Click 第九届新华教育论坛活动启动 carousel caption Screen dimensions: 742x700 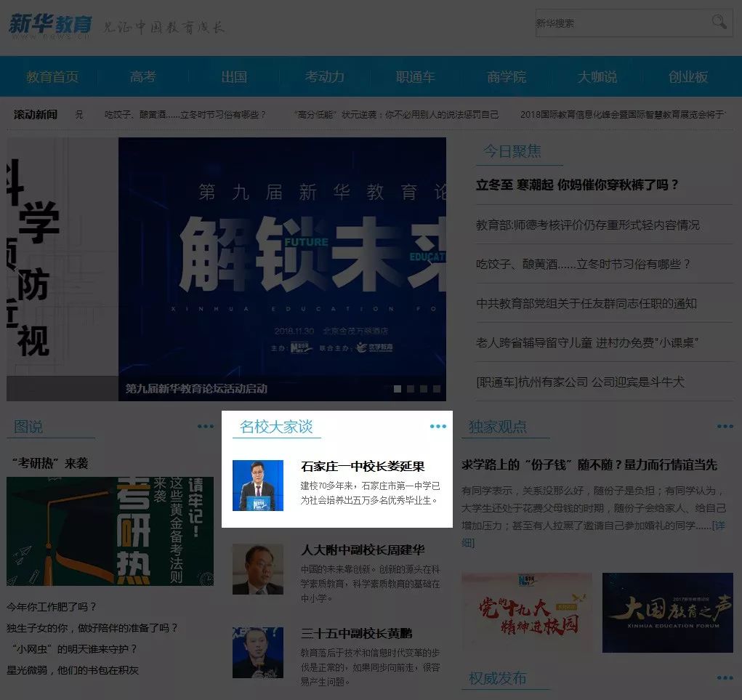tap(196, 389)
